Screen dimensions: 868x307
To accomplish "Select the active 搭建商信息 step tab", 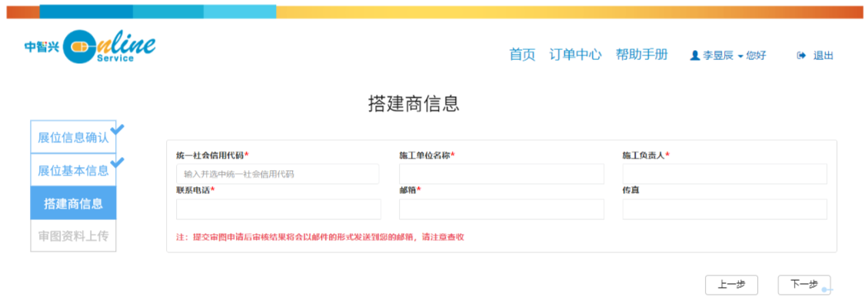I will point(73,203).
